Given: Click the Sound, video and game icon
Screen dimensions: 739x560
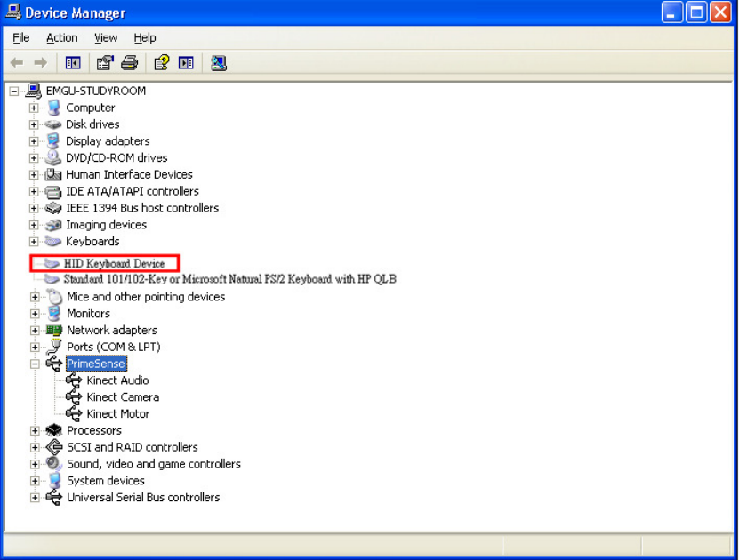Looking at the screenshot, I should pos(54,464).
